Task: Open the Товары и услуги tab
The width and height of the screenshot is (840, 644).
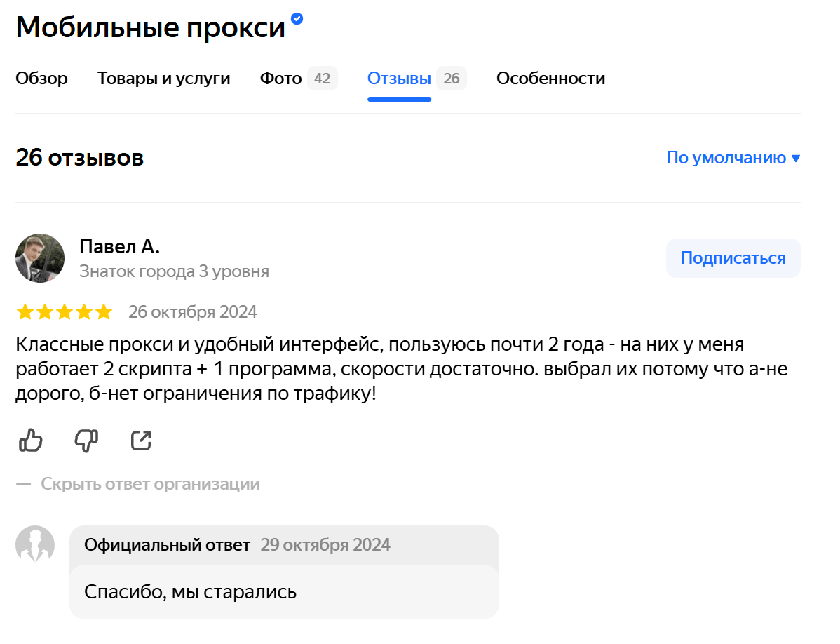Action: click(163, 79)
